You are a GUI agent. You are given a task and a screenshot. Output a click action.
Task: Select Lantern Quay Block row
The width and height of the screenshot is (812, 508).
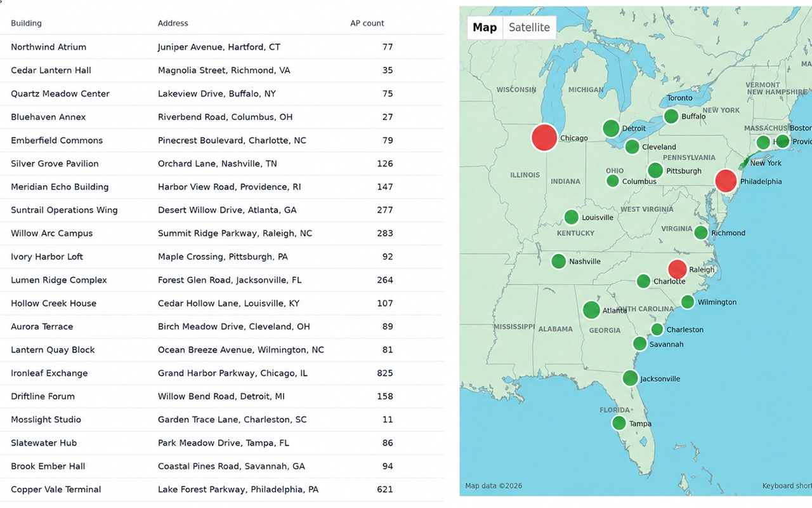222,350
